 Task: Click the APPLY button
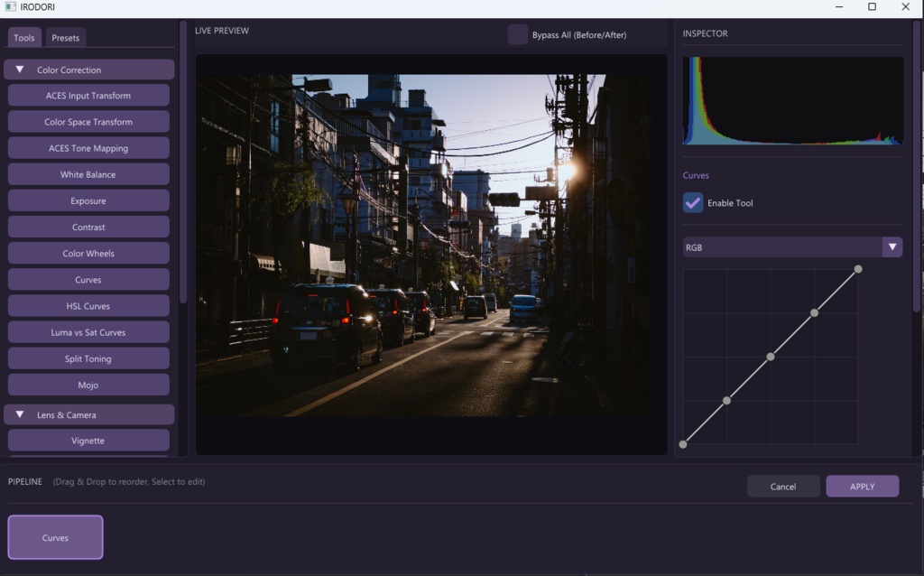pos(862,487)
